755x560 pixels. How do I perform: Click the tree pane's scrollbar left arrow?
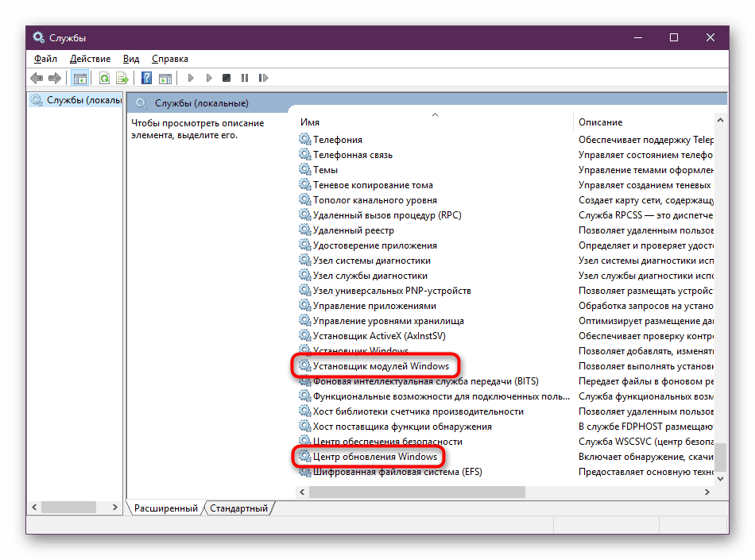coord(34,507)
